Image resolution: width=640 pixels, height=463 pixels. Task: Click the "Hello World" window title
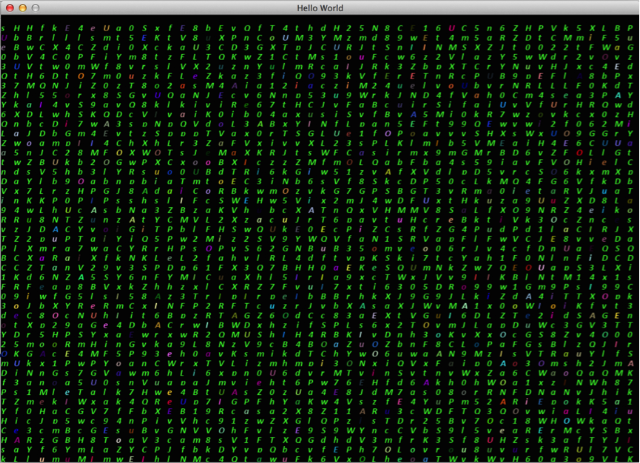(320, 8)
